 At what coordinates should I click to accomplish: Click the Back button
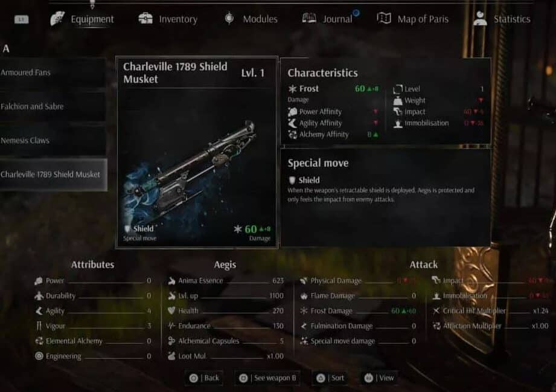204,378
